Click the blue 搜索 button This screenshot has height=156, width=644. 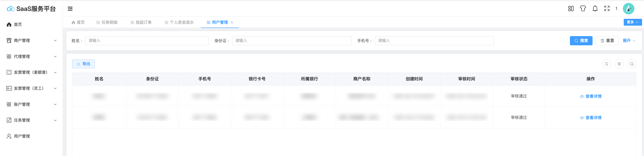point(581,41)
